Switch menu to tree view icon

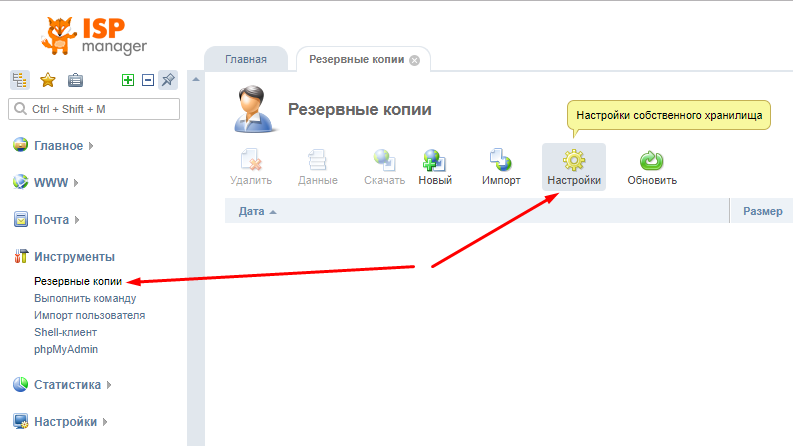20,80
